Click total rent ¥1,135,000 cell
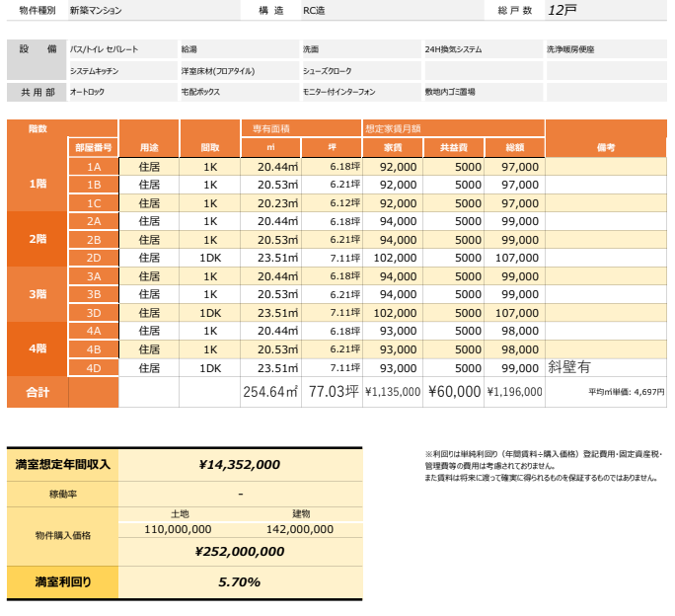 pyautogui.click(x=393, y=392)
